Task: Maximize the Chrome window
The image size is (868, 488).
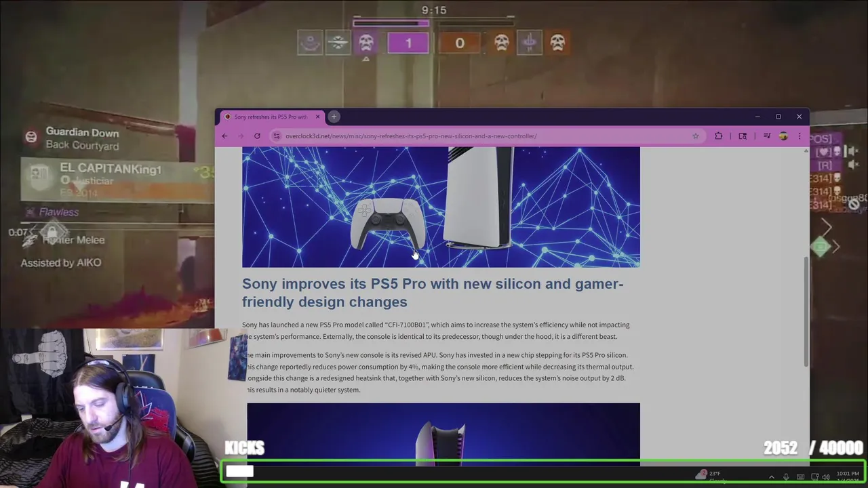Action: (778, 117)
